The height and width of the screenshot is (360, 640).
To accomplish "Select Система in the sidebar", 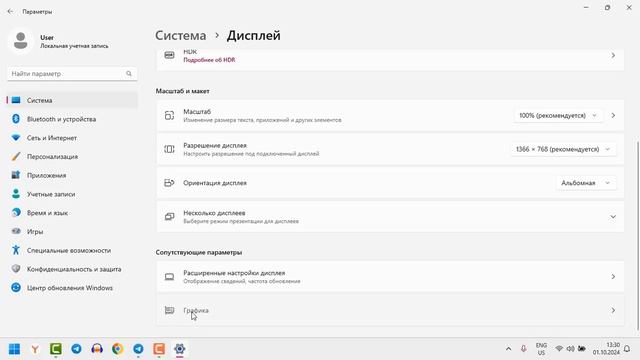I will (x=72, y=100).
